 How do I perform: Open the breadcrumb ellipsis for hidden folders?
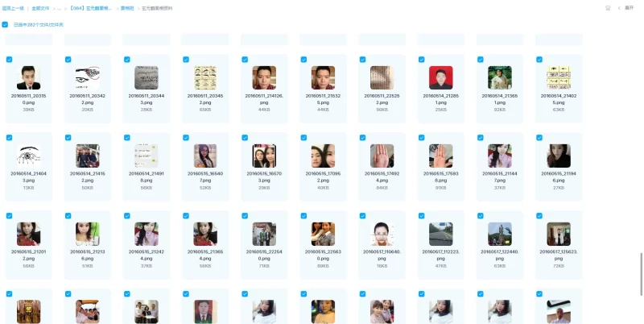[x=60, y=7]
